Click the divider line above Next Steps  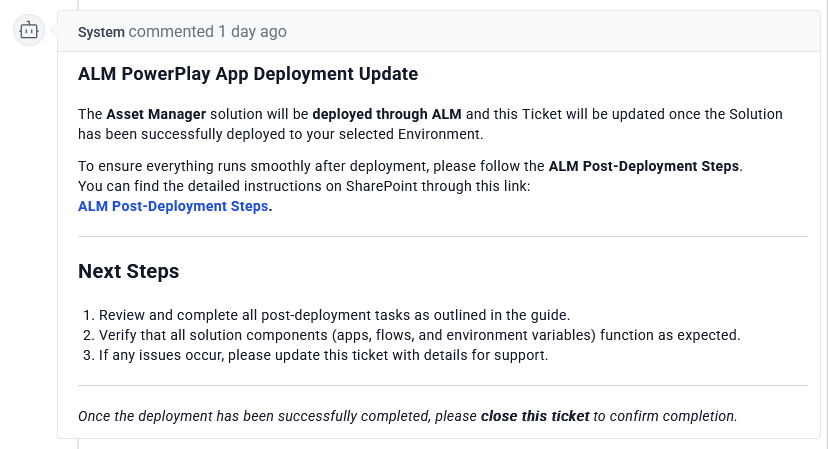tap(442, 237)
